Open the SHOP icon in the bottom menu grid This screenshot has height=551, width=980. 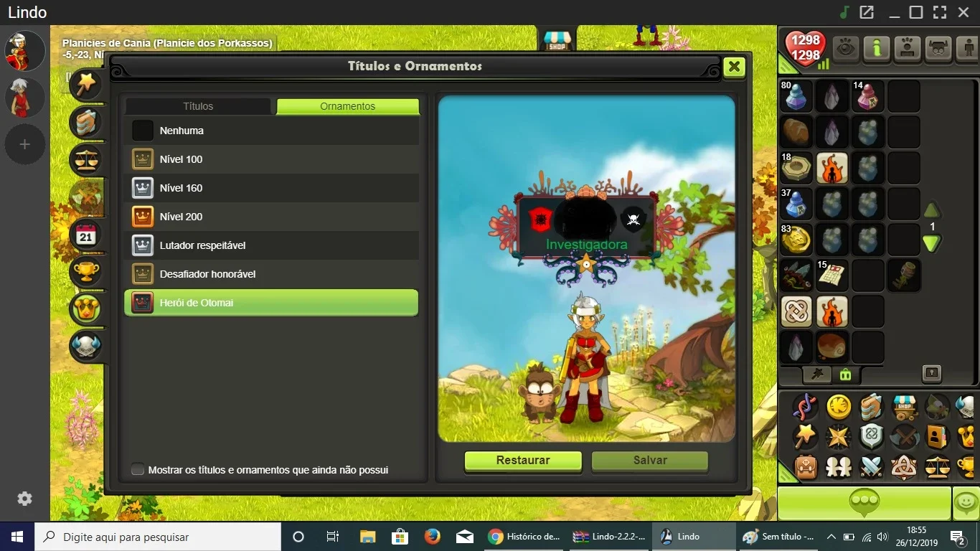[x=904, y=408]
